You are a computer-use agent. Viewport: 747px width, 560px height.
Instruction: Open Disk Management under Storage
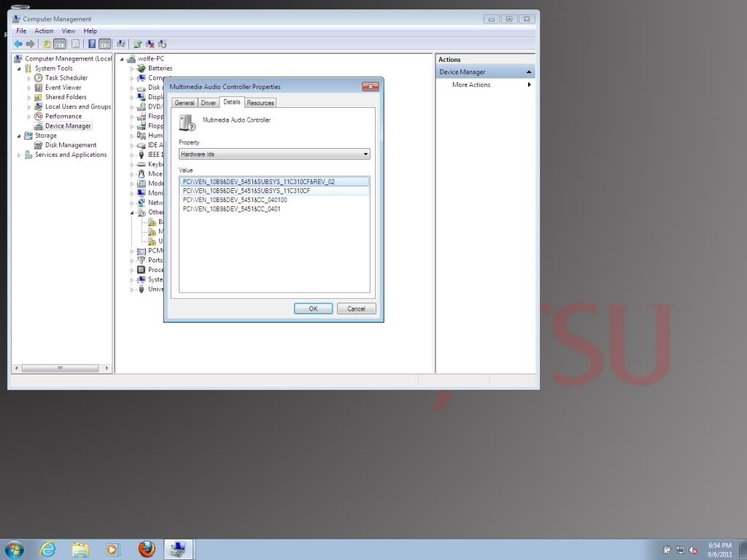(71, 145)
